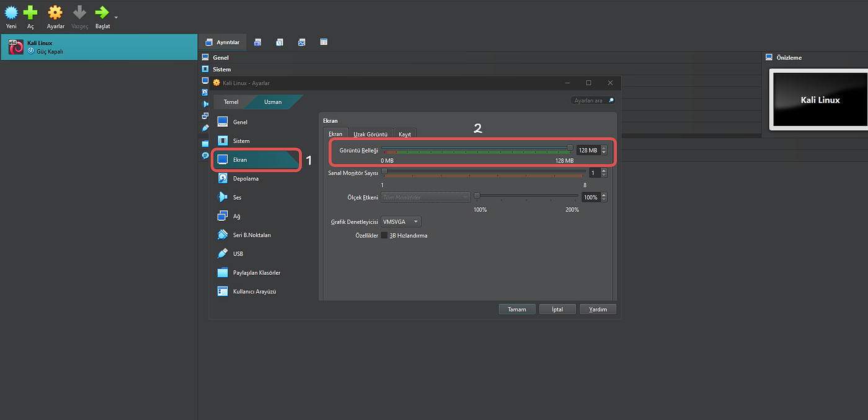Open the activity graph icon tab
The width and height of the screenshot is (868, 420).
pos(301,42)
